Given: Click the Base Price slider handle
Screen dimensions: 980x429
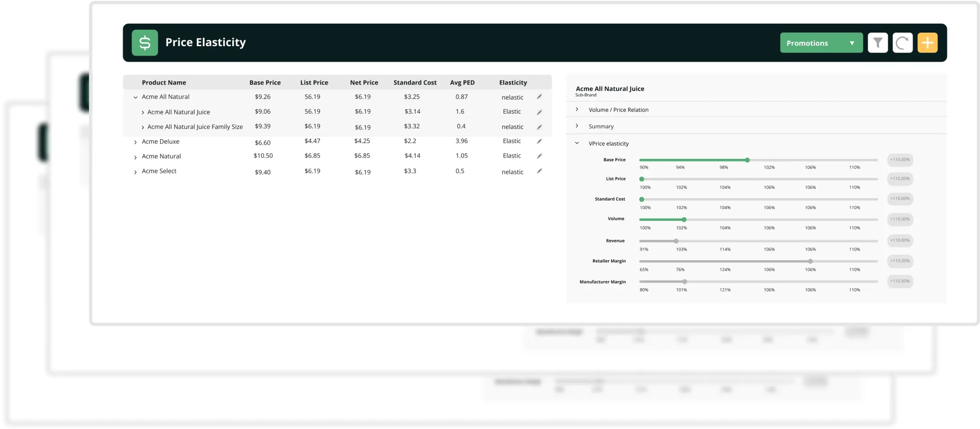Looking at the screenshot, I should pos(747,160).
